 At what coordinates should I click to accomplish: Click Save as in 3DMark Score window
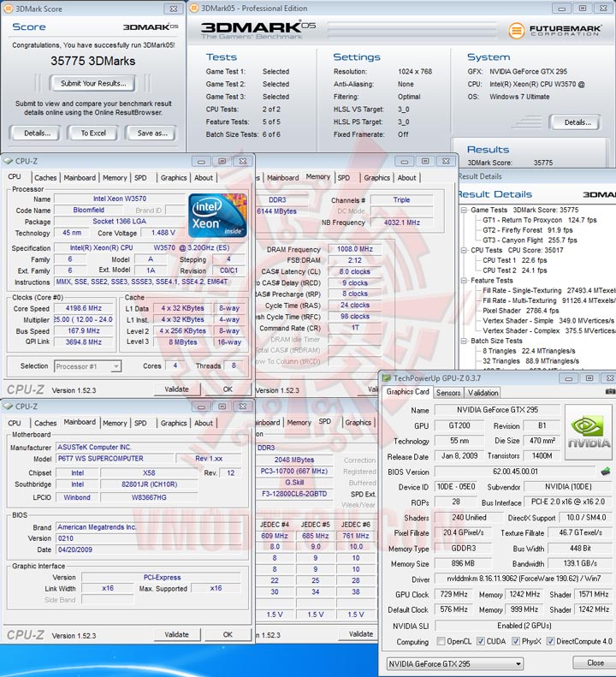pos(152,133)
